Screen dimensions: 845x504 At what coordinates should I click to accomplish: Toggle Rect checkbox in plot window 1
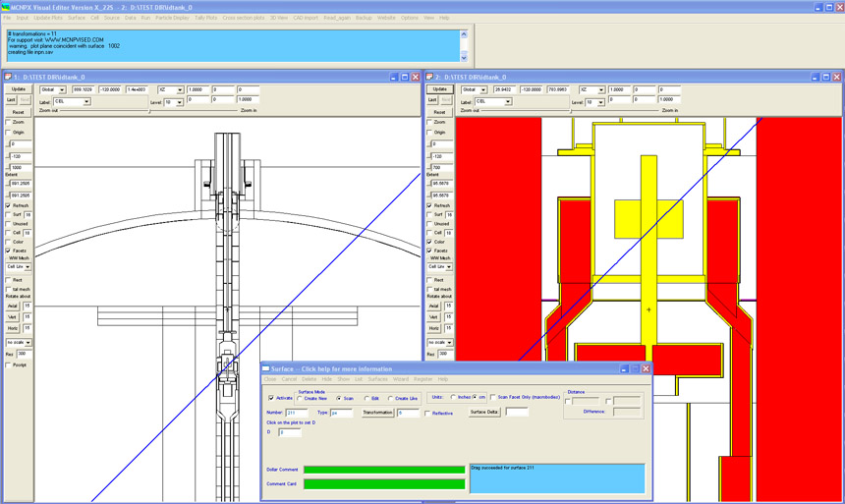8,280
